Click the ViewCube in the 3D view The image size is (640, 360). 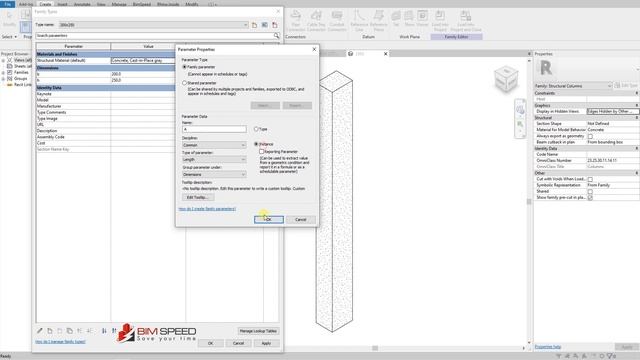point(506,80)
